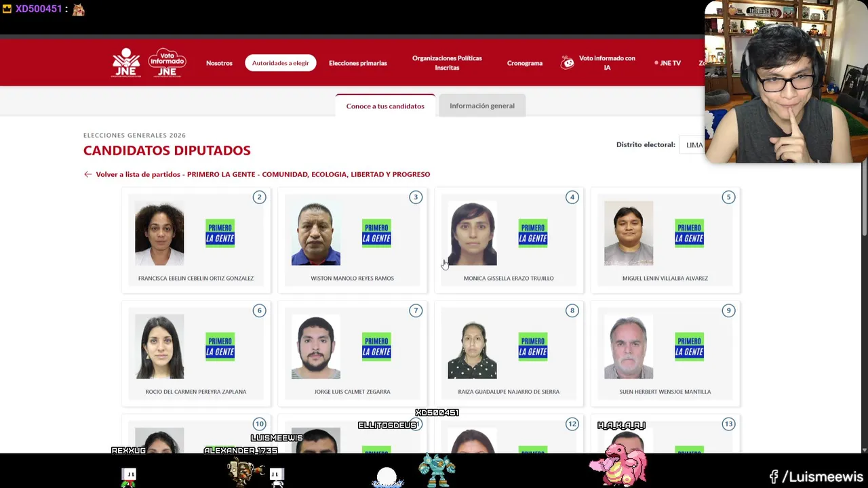Viewport: 868px width, 488px height.
Task: Select the name Jorge Luis Calmet Zegarra
Action: pos(352,391)
